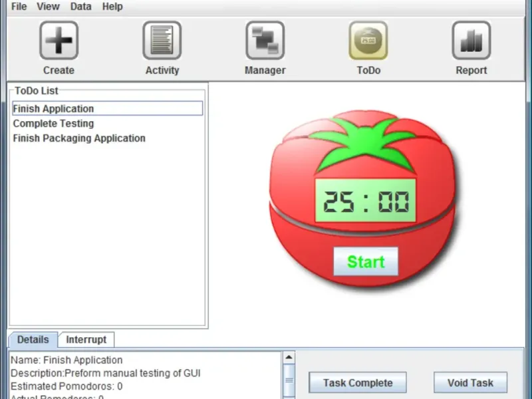Click the 25:00 timer display
The height and width of the screenshot is (399, 532).
(366, 201)
